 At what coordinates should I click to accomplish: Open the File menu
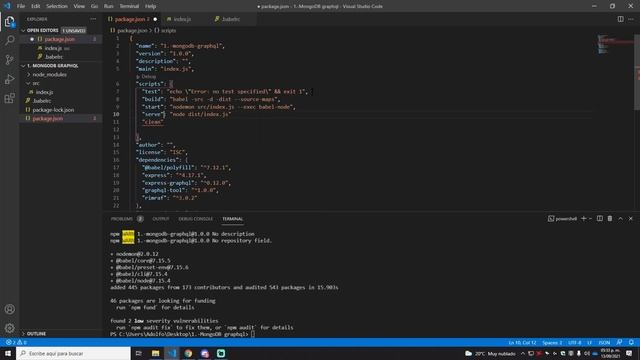click(x=21, y=6)
